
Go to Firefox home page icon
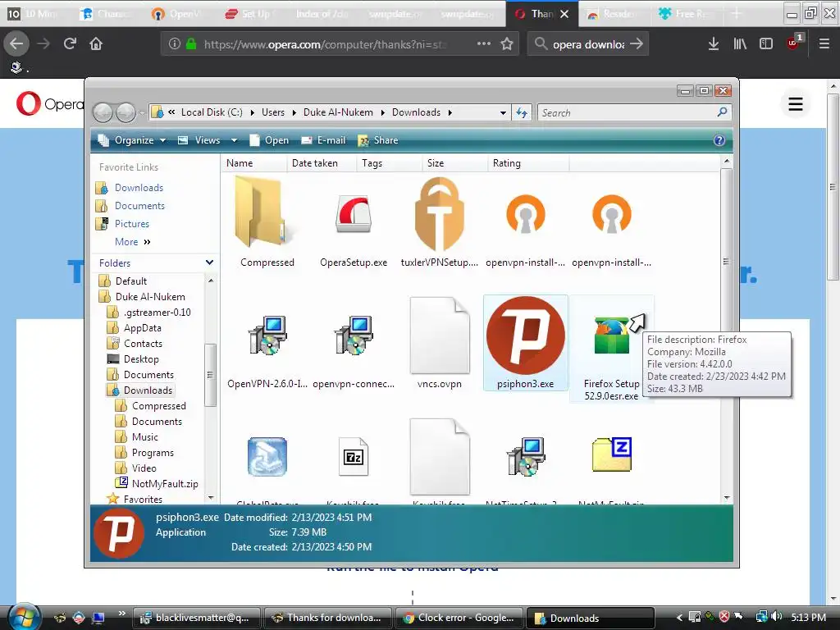(x=96, y=44)
